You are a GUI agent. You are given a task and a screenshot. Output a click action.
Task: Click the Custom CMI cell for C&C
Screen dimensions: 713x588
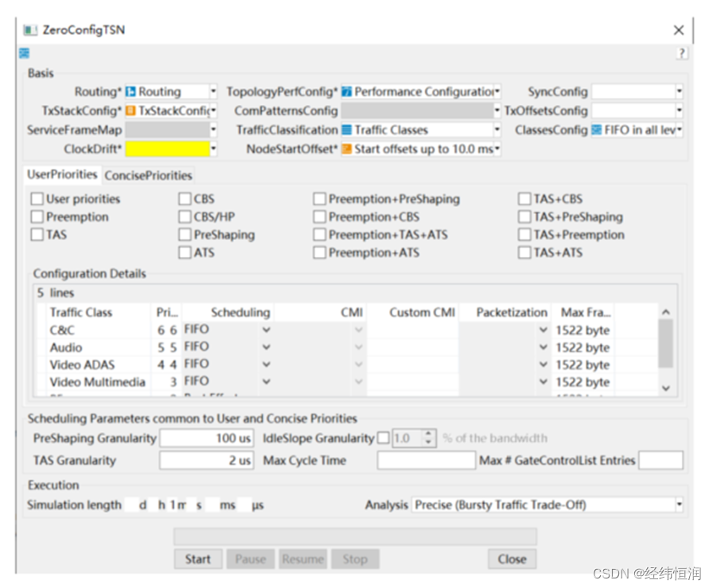click(412, 329)
